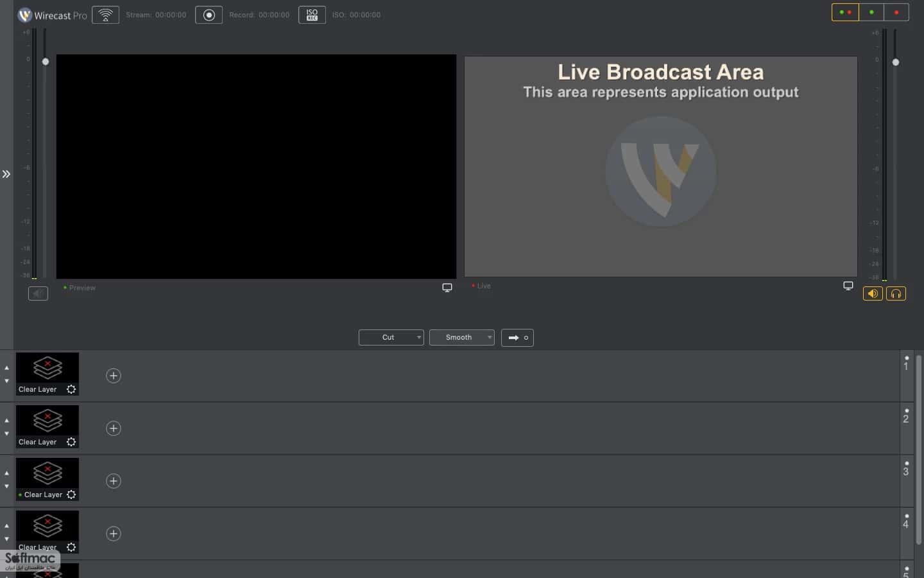924x578 pixels.
Task: Click the Wirecast Pro logo
Action: [x=53, y=15]
